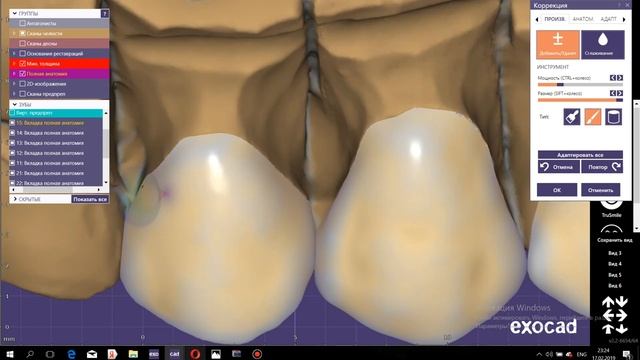Open Opera browser from taskbar
The image size is (640, 360).
(x=195, y=354)
